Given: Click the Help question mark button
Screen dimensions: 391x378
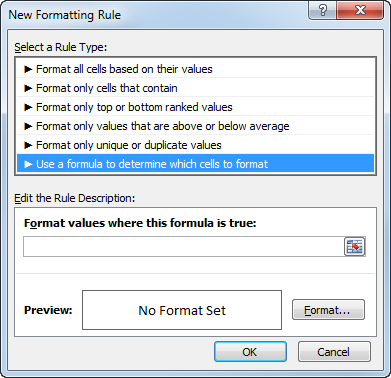Looking at the screenshot, I should (322, 10).
